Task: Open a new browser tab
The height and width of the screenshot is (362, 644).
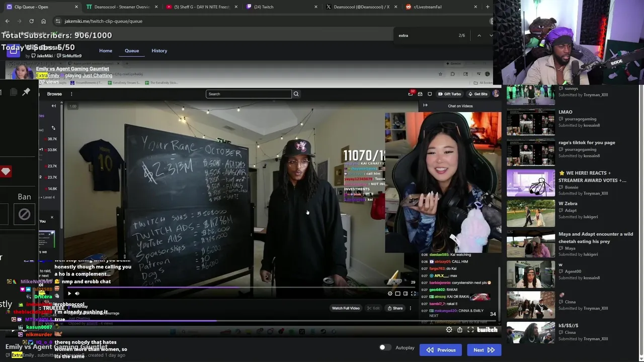Action: pos(488,7)
